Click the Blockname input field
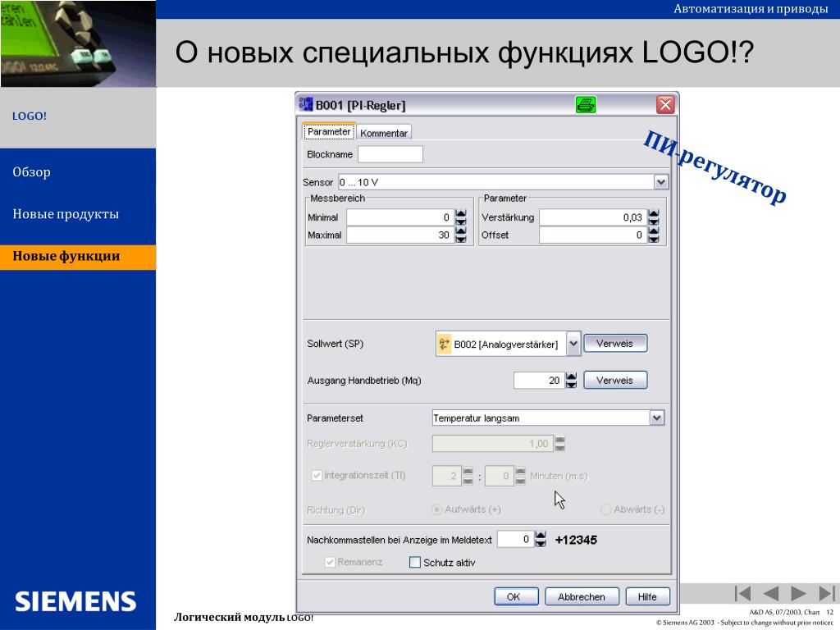Screen dimensions: 840x630 pyautogui.click(x=390, y=154)
